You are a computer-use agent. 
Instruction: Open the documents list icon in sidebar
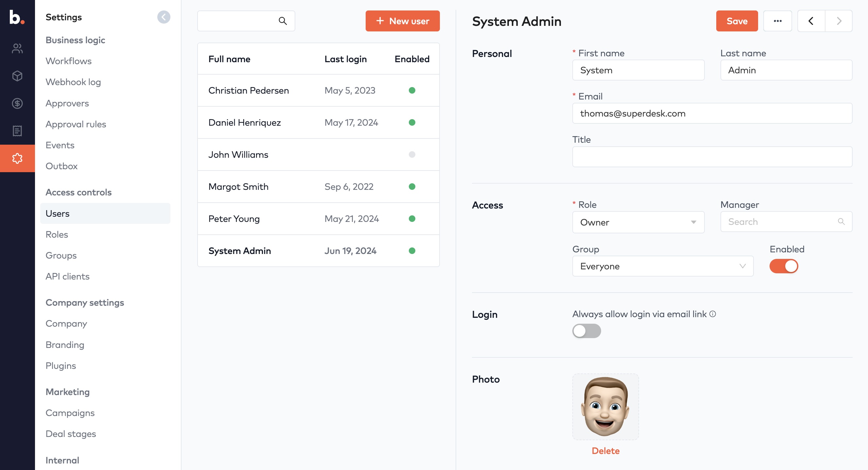pyautogui.click(x=17, y=131)
